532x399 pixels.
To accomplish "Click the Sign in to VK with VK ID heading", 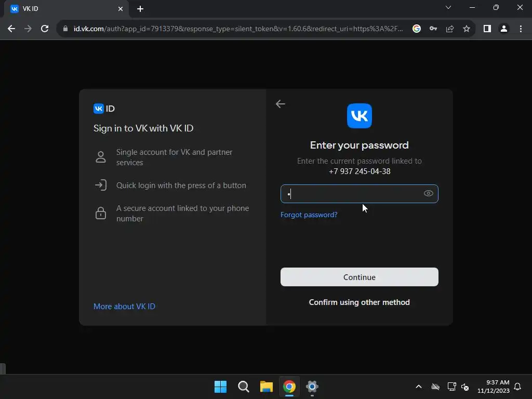I will point(143,128).
